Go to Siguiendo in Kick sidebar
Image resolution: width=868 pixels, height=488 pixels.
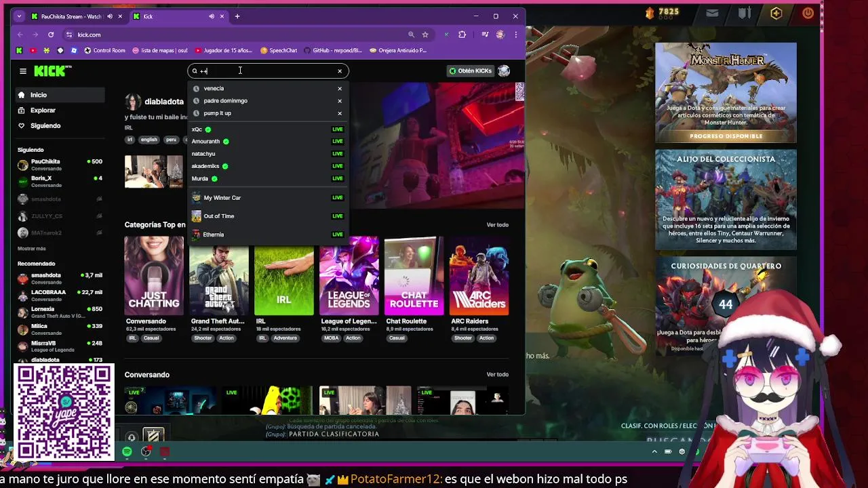[x=58, y=126]
